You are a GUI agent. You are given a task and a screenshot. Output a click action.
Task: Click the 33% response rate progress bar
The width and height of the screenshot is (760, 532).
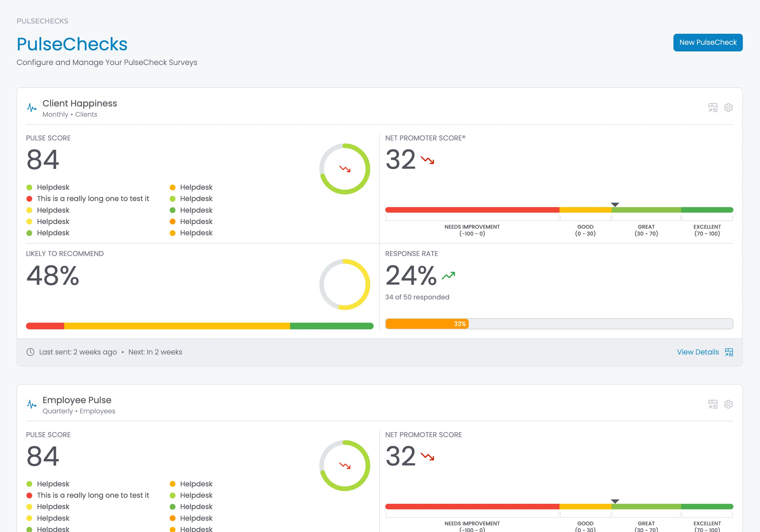coord(559,324)
